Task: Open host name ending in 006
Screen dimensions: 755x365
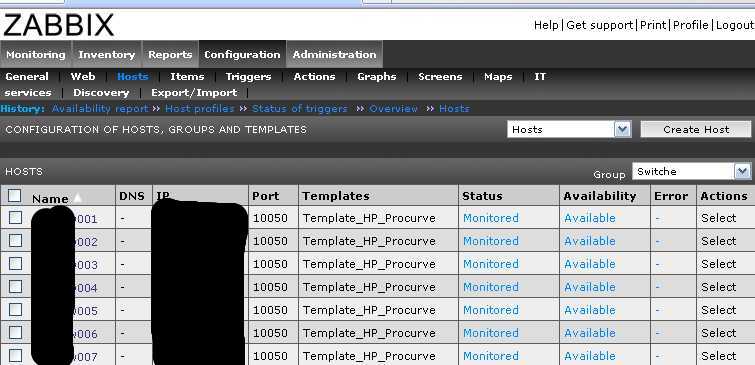Action: [x=86, y=334]
